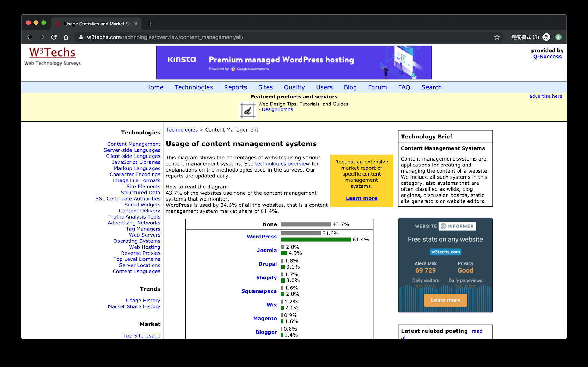Open Markup Languages in the sidebar

click(x=137, y=168)
